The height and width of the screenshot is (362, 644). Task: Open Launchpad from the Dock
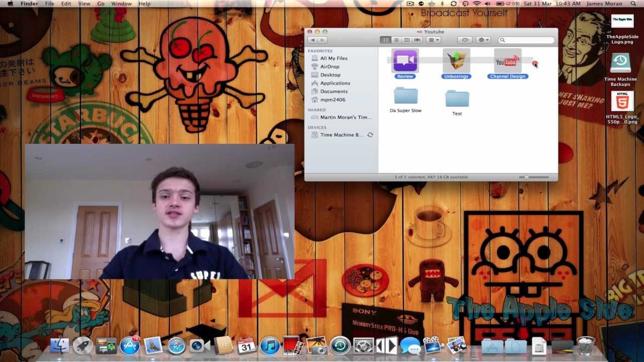pos(83,345)
